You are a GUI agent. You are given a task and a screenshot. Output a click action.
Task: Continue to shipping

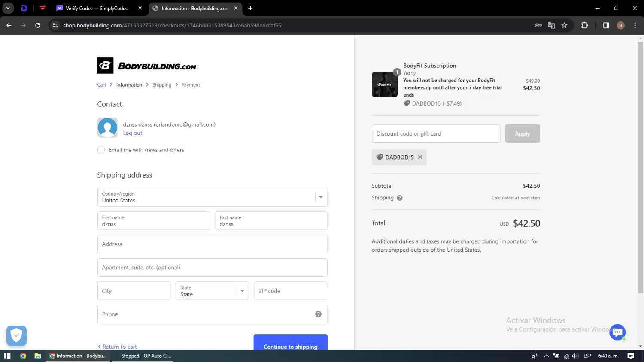(291, 342)
